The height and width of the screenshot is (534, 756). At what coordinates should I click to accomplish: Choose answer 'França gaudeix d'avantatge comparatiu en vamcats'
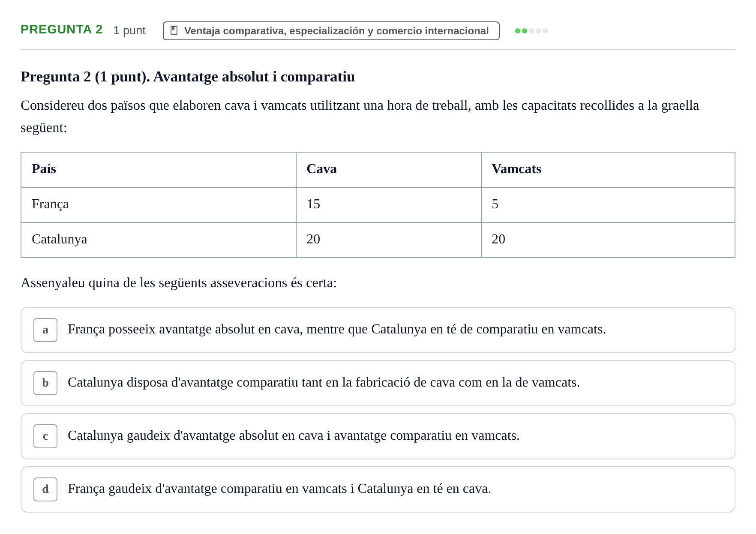coord(378,489)
